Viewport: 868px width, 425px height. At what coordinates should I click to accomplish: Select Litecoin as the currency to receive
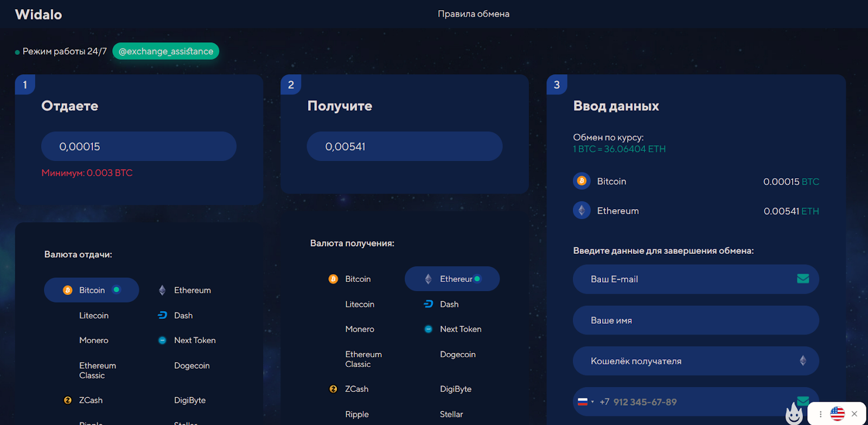360,304
